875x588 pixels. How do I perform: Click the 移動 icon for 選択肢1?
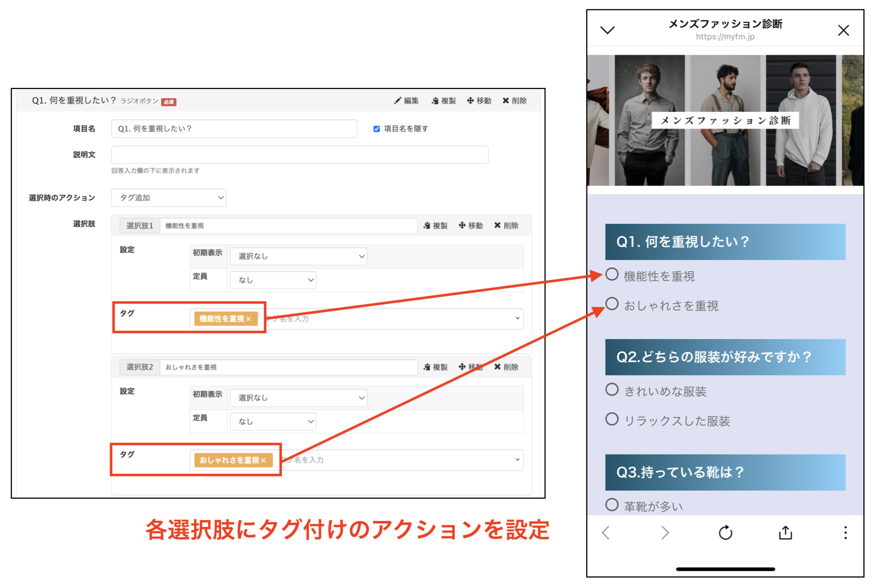click(470, 225)
